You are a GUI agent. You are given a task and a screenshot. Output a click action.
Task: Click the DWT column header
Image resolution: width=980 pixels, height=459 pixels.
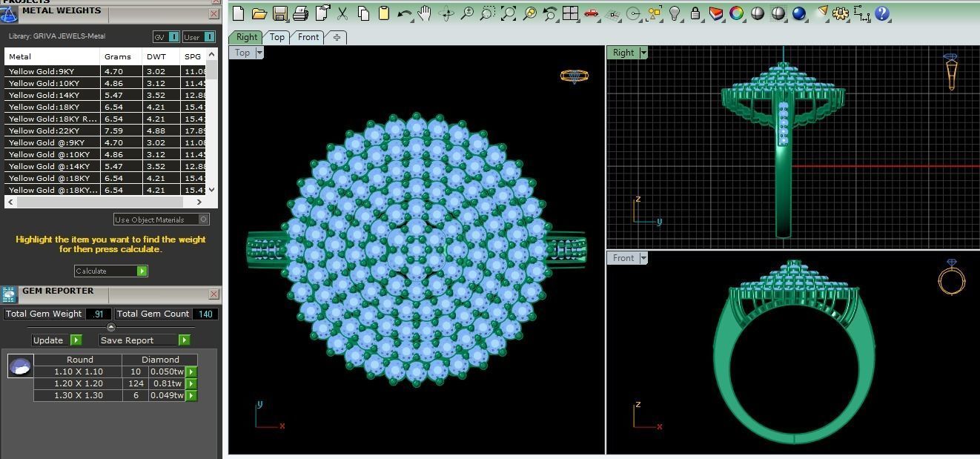(161, 56)
